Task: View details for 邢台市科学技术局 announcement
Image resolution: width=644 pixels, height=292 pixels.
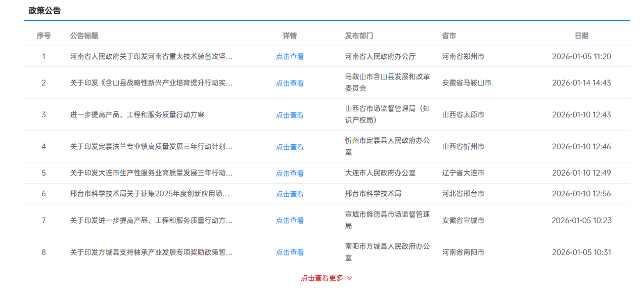Action: (290, 194)
